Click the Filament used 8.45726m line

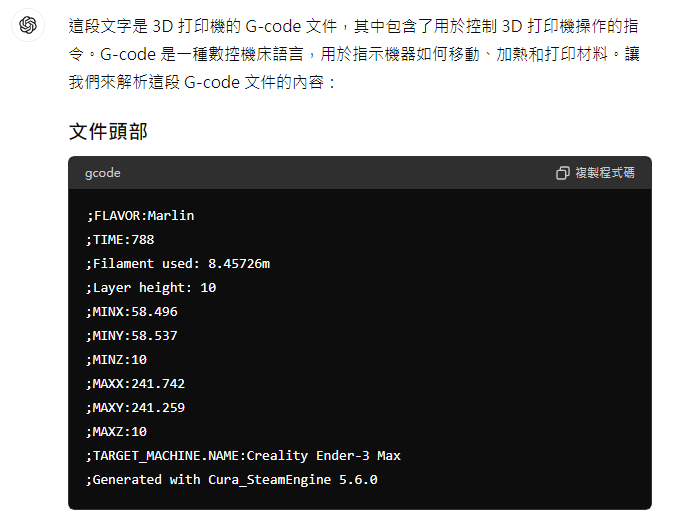click(178, 264)
